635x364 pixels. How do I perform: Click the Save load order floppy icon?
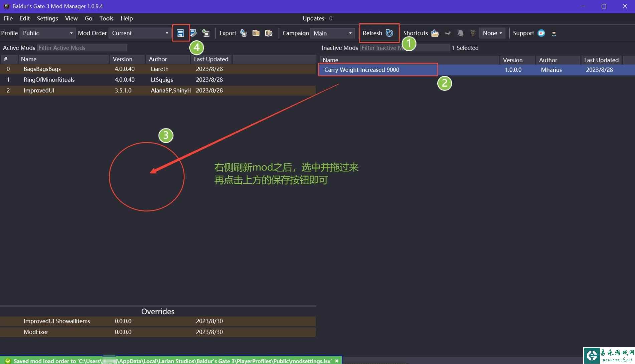180,33
